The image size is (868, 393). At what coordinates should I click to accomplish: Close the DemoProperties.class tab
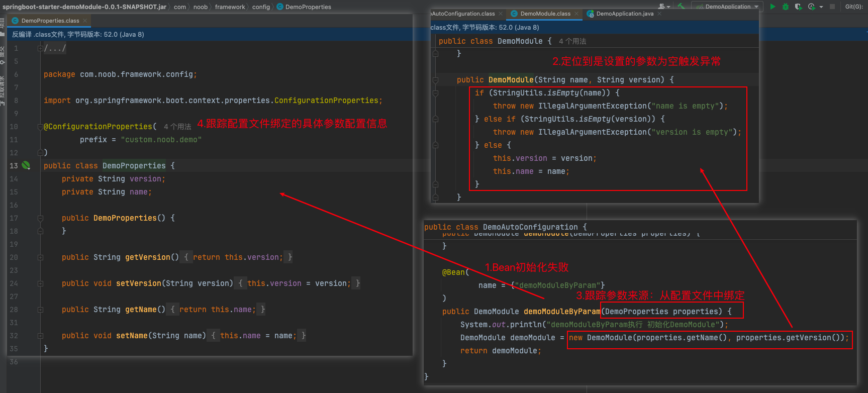point(85,21)
